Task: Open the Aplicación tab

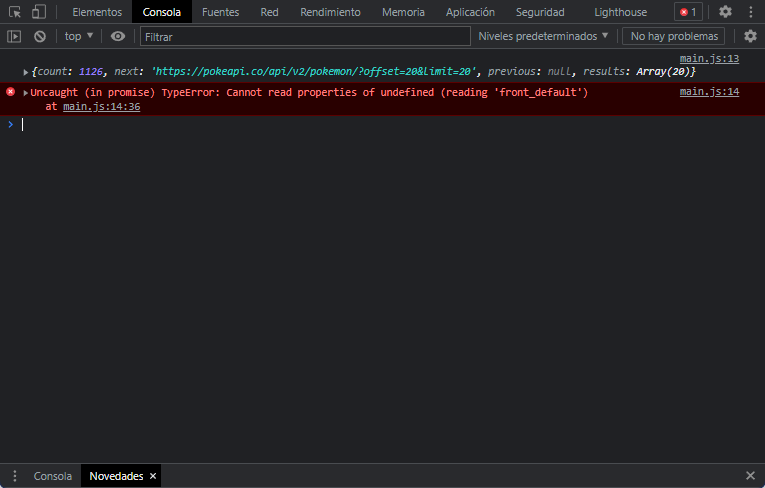Action: click(470, 12)
